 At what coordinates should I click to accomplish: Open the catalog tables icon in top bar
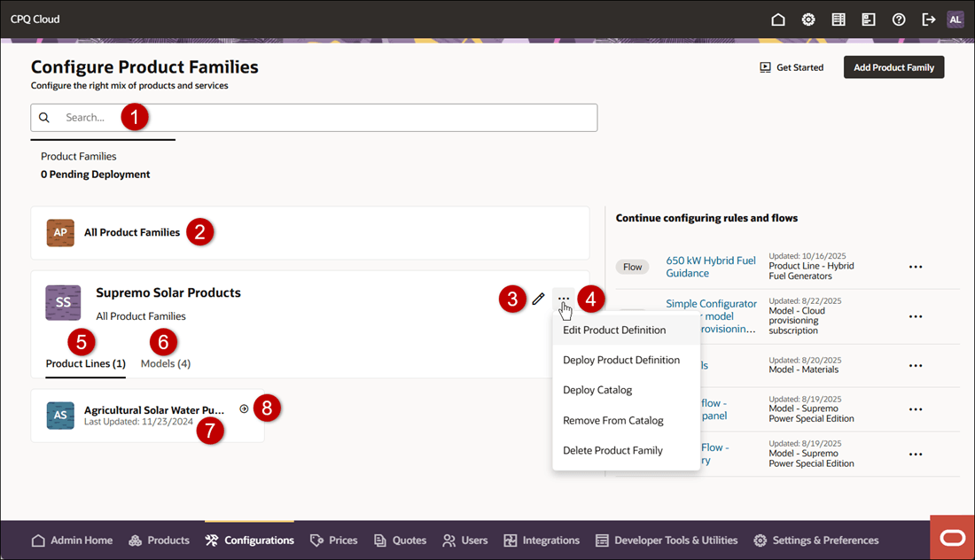coord(838,19)
